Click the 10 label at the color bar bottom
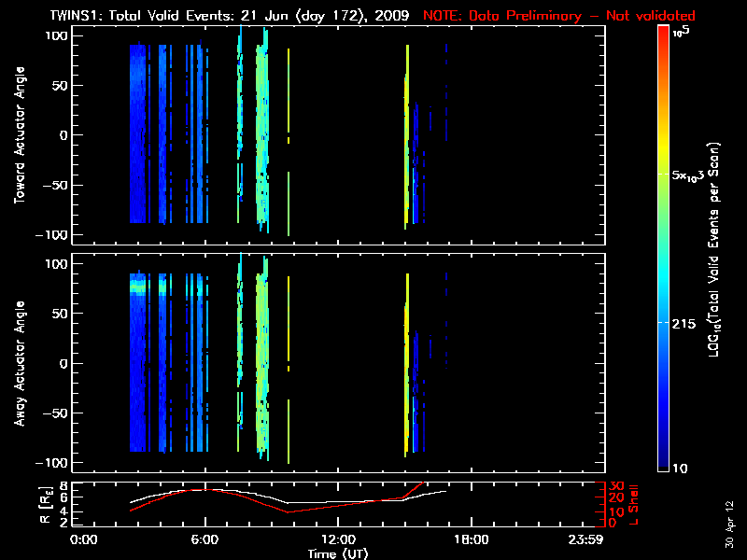747x560 pixels. 682,468
